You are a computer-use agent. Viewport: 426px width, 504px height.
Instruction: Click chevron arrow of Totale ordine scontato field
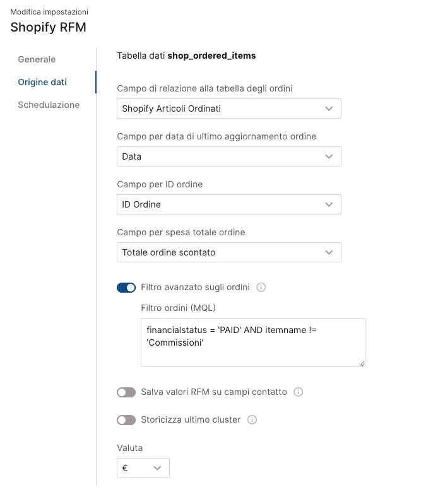pyautogui.click(x=329, y=252)
